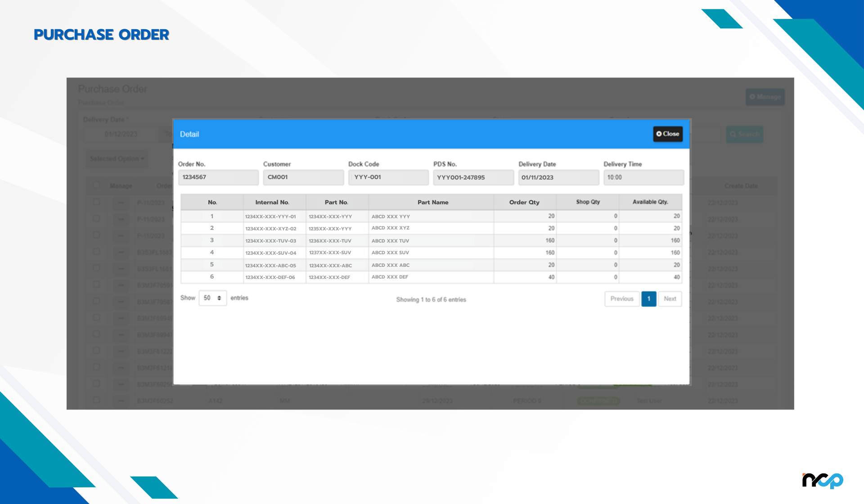Click part name ABCD XXX DEF
The width and height of the screenshot is (864, 504).
click(390, 277)
